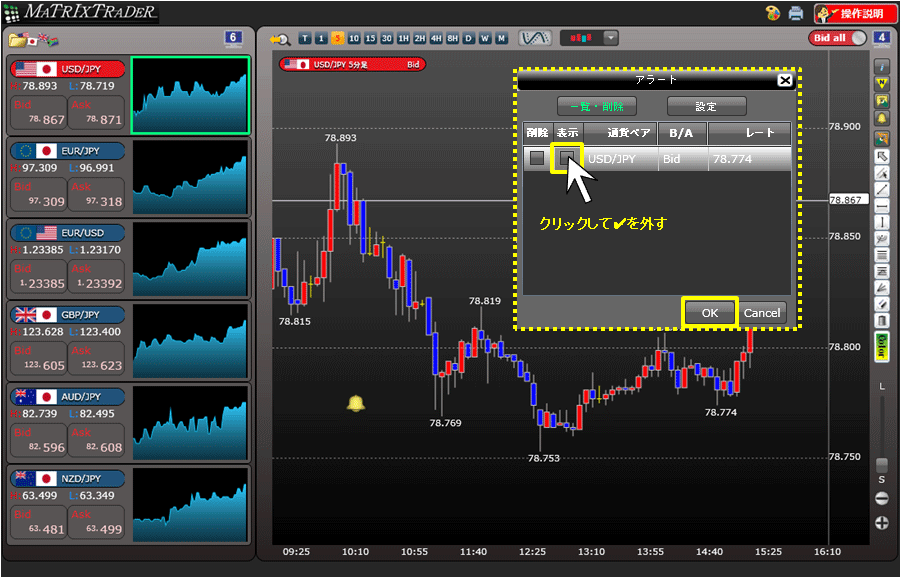901x578 pixels.
Task: Click the minus zoom out button
Action: [x=881, y=498]
